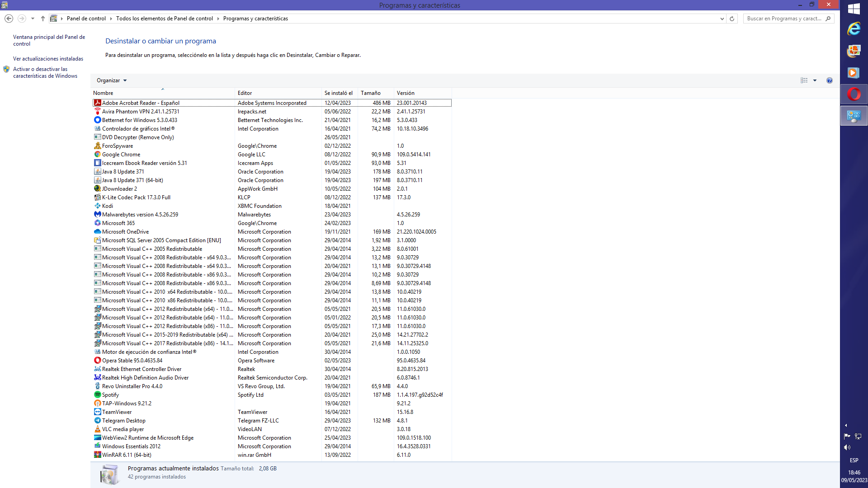Open Ver actualizaciones instaladas link
Screen dimensions: 868x488
click(x=48, y=59)
